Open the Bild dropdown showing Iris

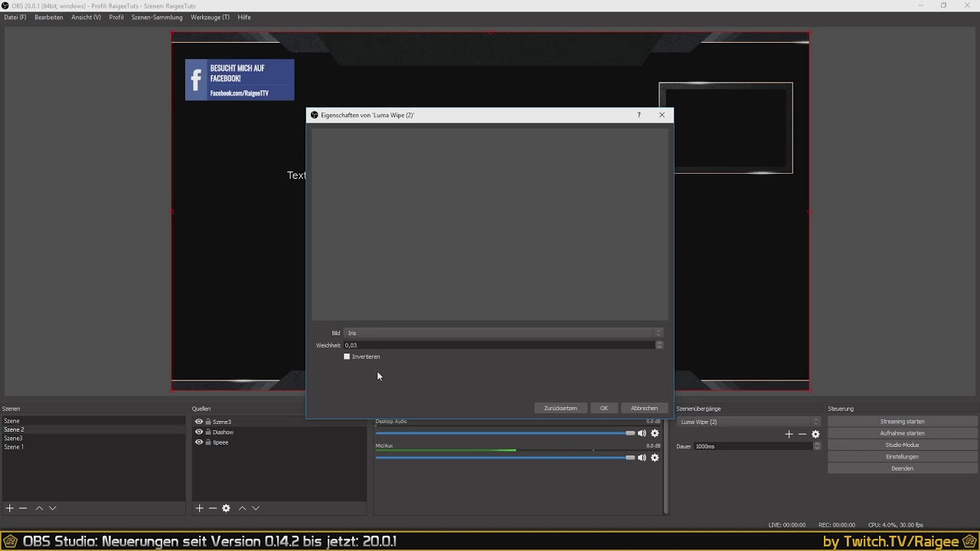503,333
